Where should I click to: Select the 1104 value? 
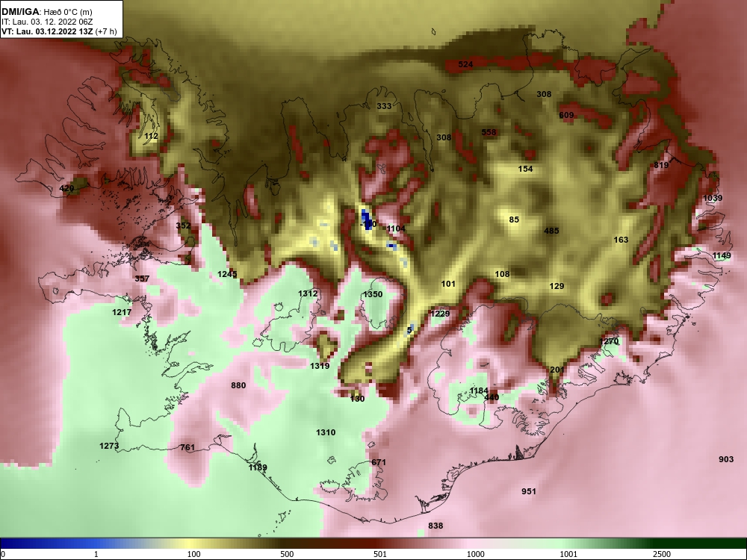tap(396, 229)
